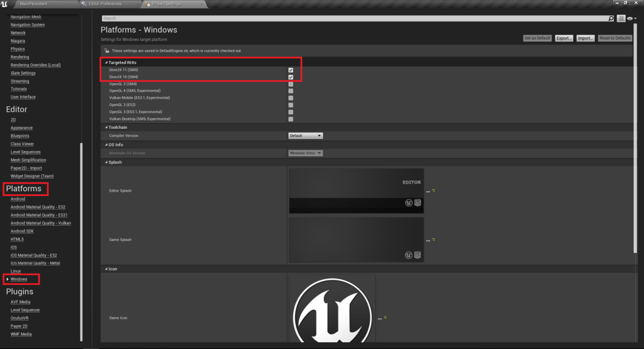Collapse the Splash section
This screenshot has height=349, width=644.
point(106,162)
